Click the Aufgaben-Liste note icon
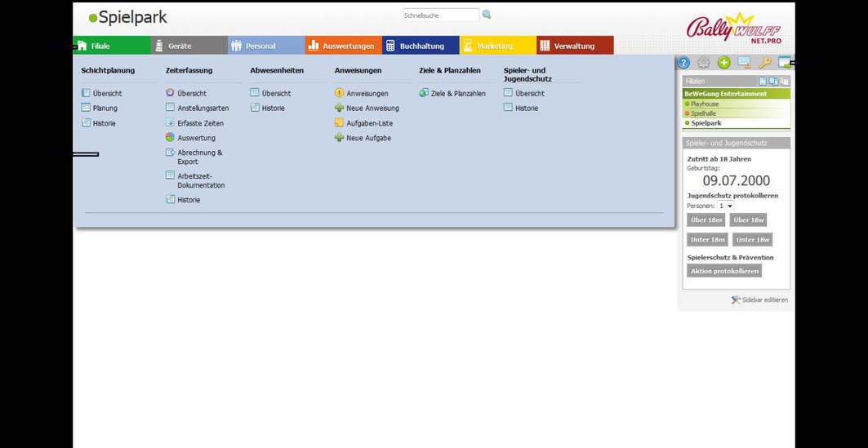 pos(340,122)
